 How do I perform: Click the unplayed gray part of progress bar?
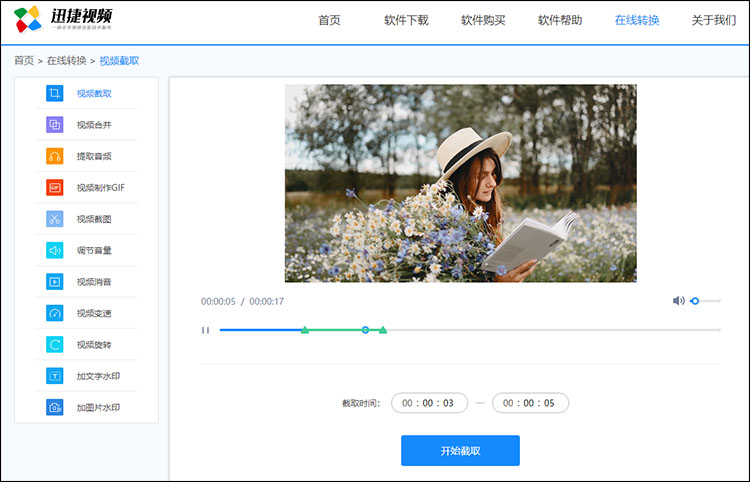(x=553, y=330)
